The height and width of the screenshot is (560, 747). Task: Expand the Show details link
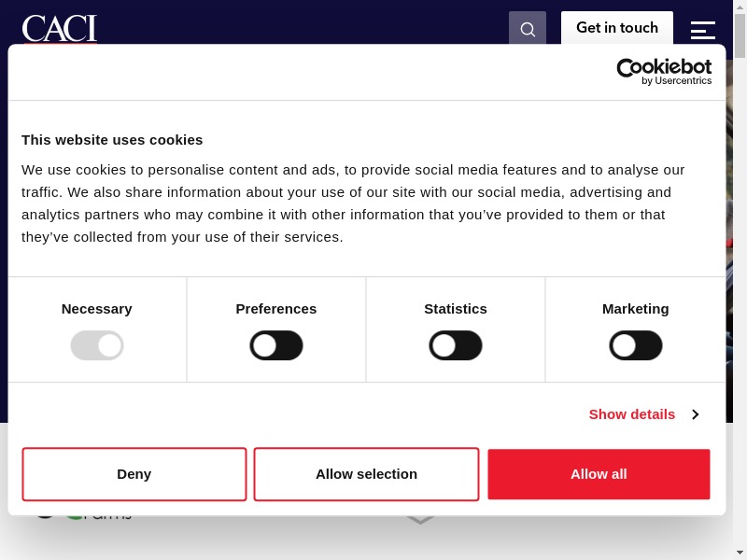click(632, 414)
